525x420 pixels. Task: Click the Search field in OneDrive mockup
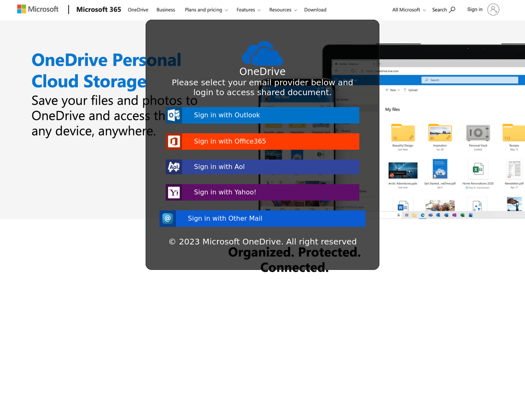[470, 80]
